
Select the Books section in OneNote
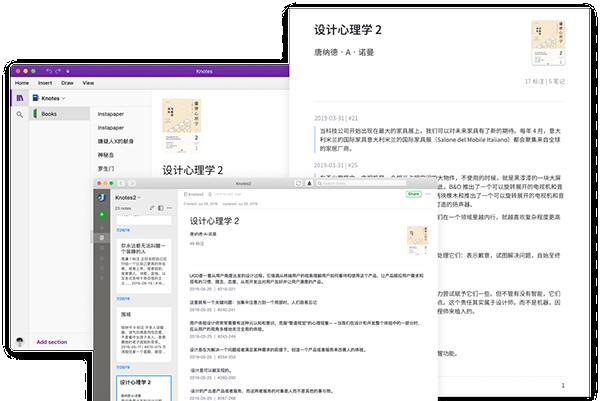click(x=60, y=114)
